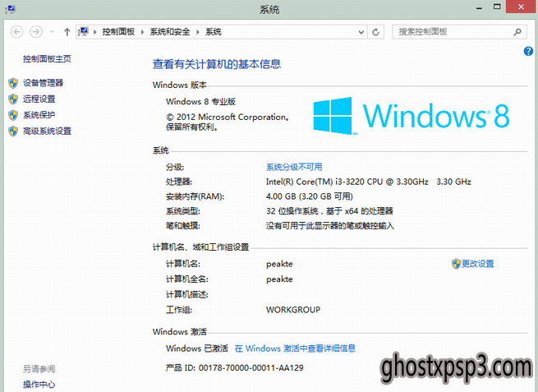Click the shield icon beside 远程设置

13,99
